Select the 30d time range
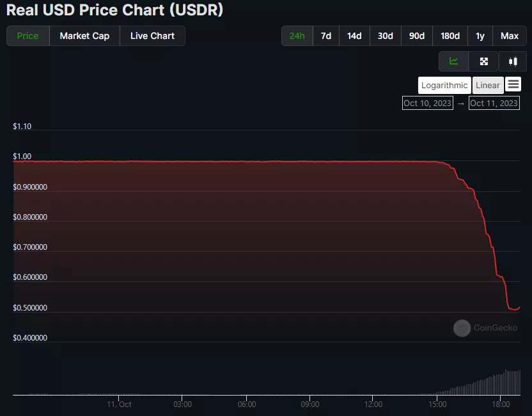The width and height of the screenshot is (532, 416). [386, 36]
